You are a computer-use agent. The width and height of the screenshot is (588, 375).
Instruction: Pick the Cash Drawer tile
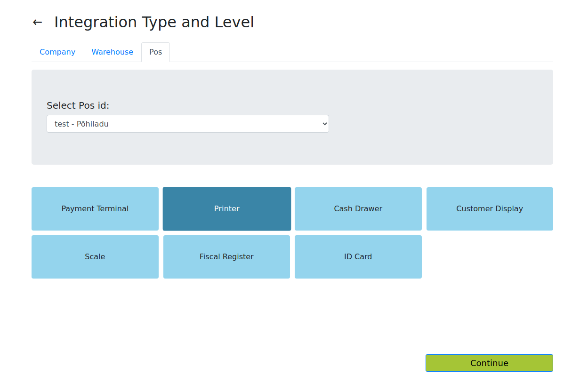[358, 209]
